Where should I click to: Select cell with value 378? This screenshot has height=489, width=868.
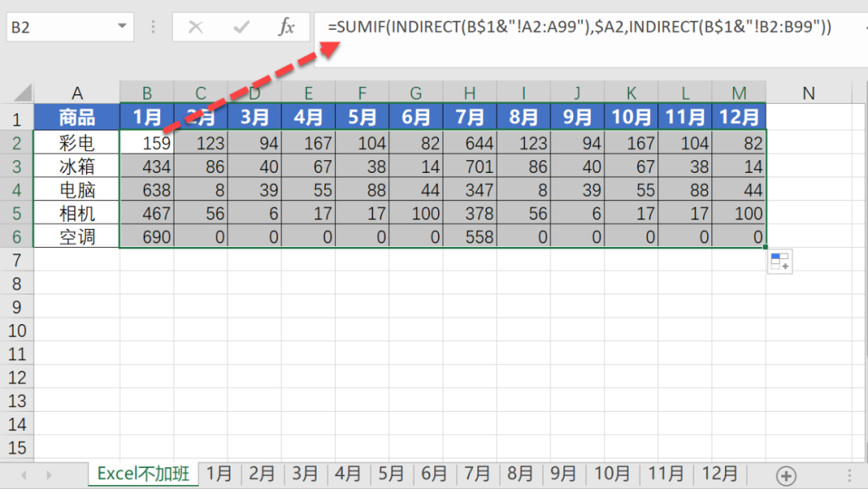(x=469, y=213)
